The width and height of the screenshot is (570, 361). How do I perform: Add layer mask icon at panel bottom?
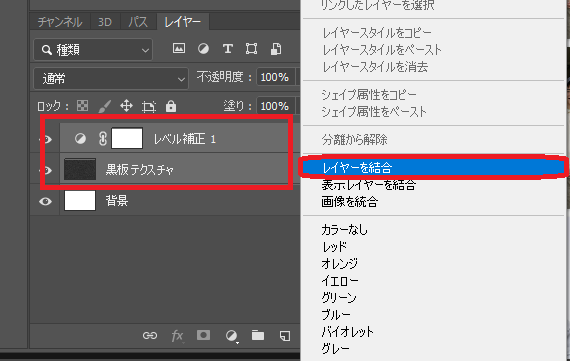tap(204, 335)
